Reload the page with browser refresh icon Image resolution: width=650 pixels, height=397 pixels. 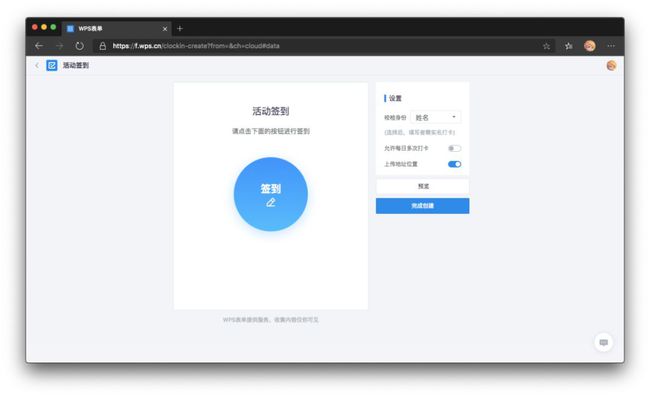79,46
